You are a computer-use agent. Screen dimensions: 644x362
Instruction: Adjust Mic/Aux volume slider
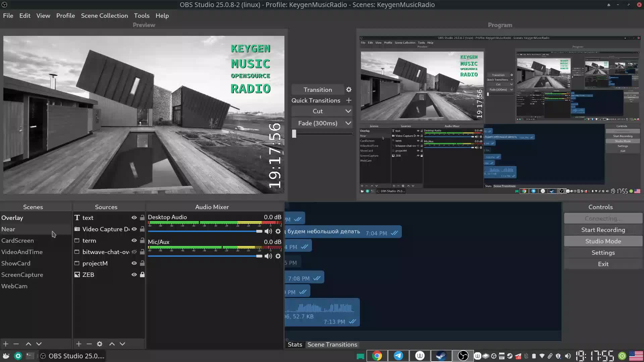[205, 256]
